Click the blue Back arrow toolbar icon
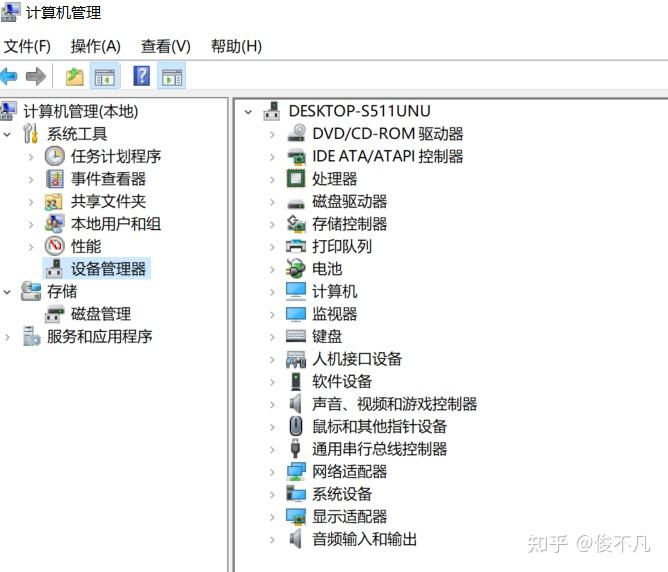 [9, 77]
